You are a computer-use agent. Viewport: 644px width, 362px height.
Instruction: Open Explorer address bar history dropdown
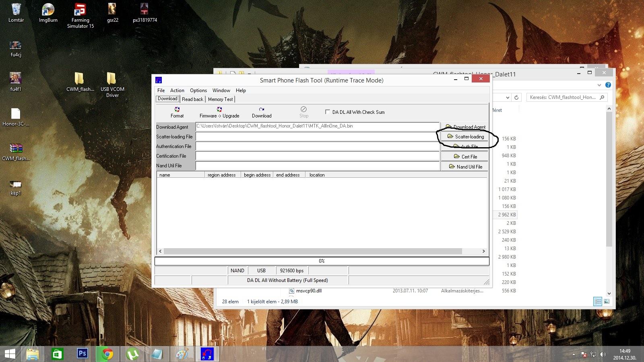tap(507, 97)
